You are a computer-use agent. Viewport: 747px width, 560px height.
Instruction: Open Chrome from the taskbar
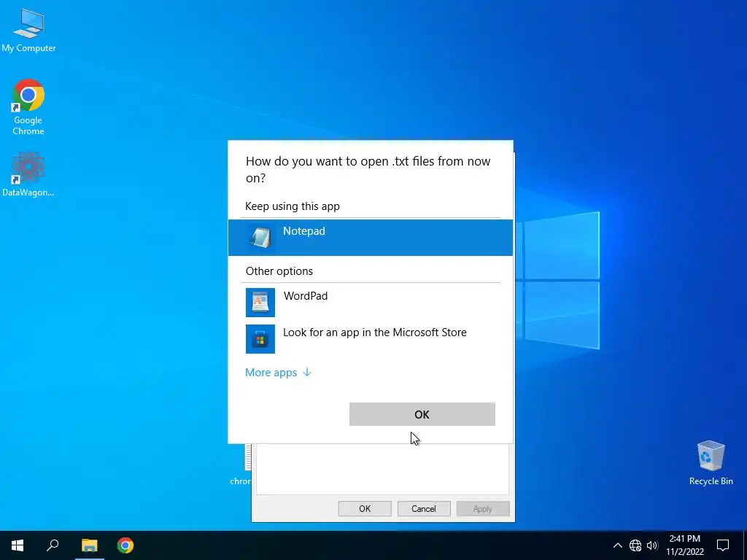click(x=125, y=545)
